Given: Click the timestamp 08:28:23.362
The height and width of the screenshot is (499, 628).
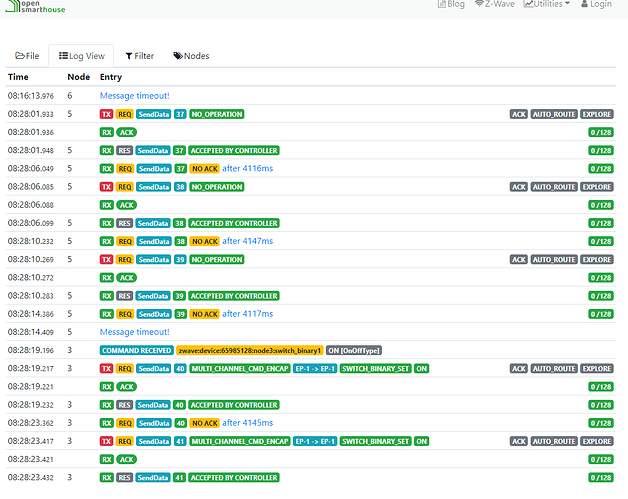Looking at the screenshot, I should [x=31, y=423].
